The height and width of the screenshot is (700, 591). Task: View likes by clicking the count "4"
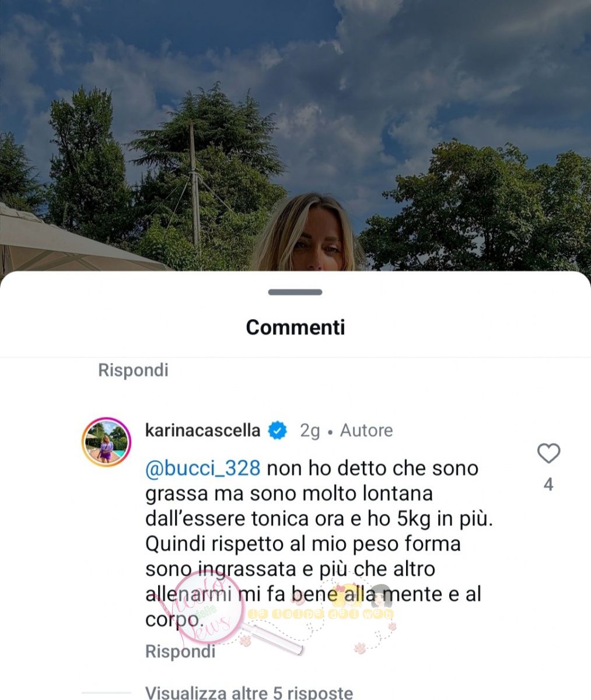coord(548,485)
